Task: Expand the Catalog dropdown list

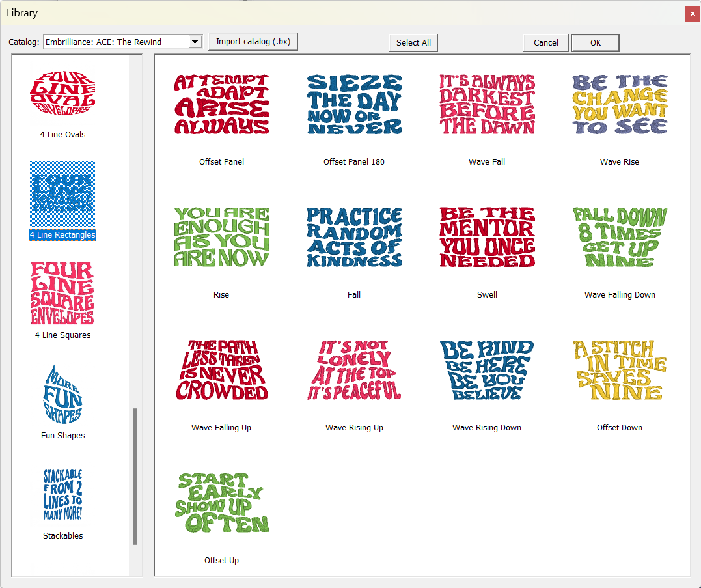Action: click(x=195, y=42)
